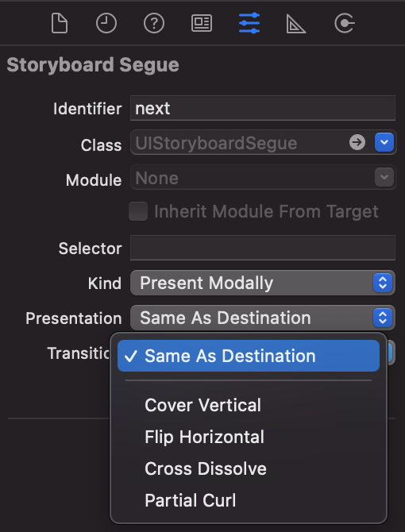Select the Attributes inspector icon
The image size is (405, 532).
(249, 23)
